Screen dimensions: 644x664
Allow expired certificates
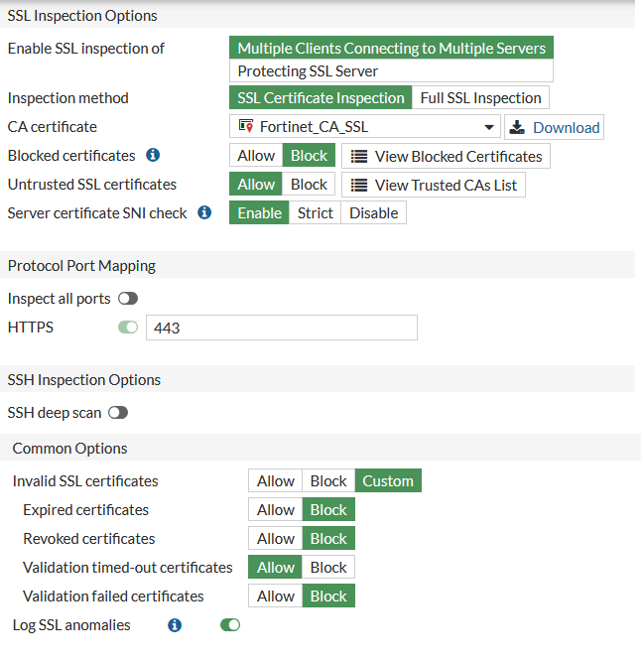point(276,510)
